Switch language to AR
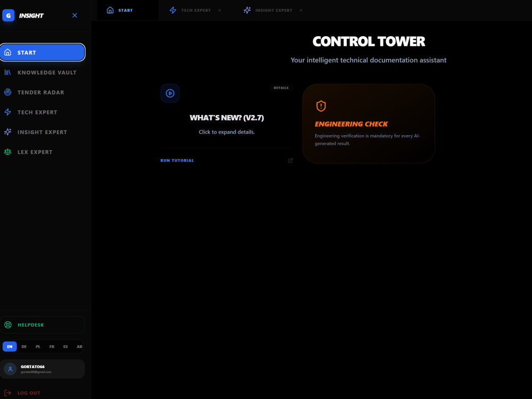The height and width of the screenshot is (399, 532). pyautogui.click(x=79, y=346)
